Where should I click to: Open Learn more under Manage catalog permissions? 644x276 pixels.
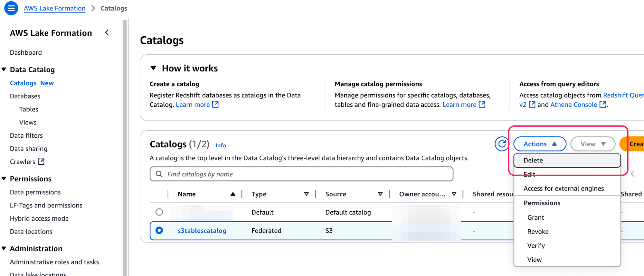[x=459, y=105]
